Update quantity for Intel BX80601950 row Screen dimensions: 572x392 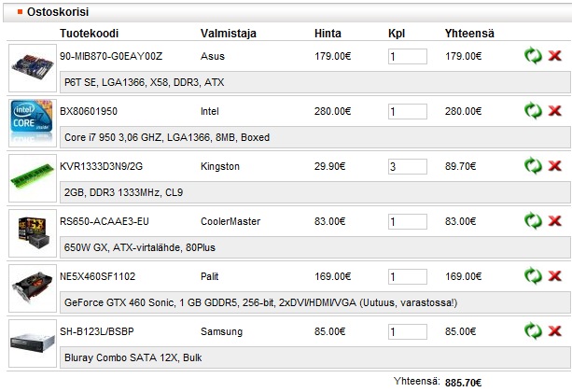(533, 111)
